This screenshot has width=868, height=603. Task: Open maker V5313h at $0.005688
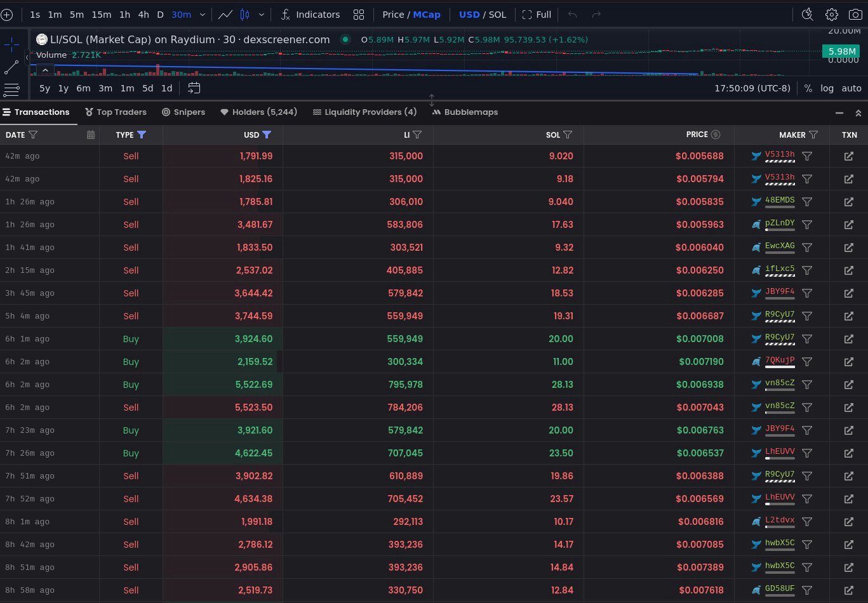coord(780,154)
